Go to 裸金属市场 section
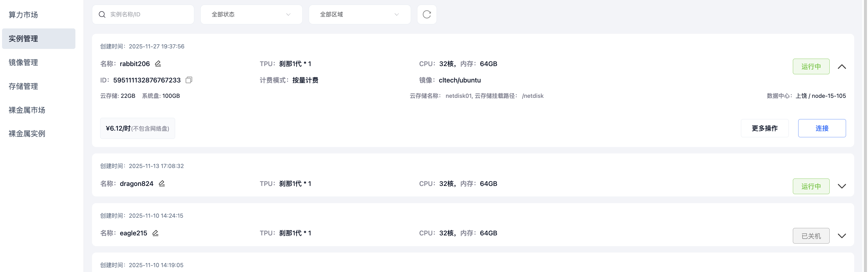The height and width of the screenshot is (272, 868). pyautogui.click(x=27, y=110)
